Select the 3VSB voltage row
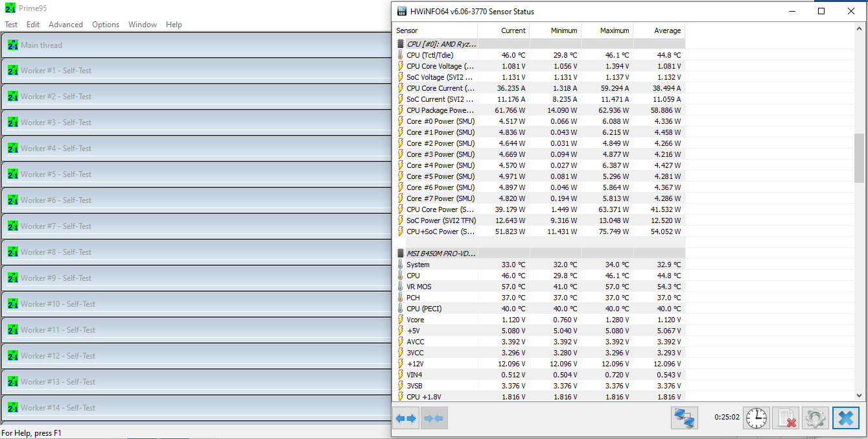 click(x=539, y=386)
